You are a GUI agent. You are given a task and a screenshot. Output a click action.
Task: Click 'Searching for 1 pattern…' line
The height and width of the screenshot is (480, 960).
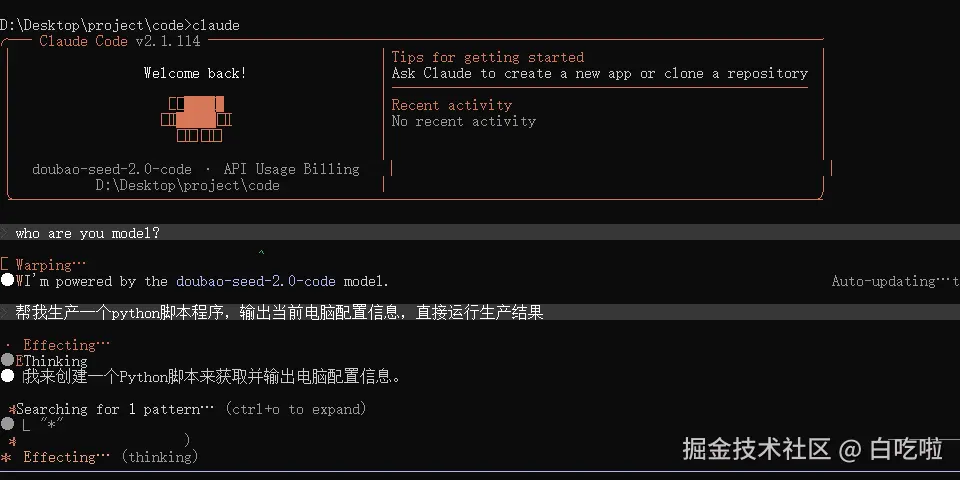(x=115, y=409)
